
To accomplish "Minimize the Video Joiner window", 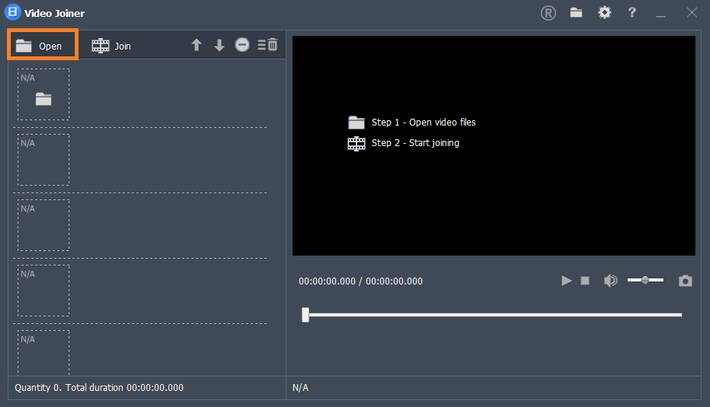I will (x=661, y=14).
